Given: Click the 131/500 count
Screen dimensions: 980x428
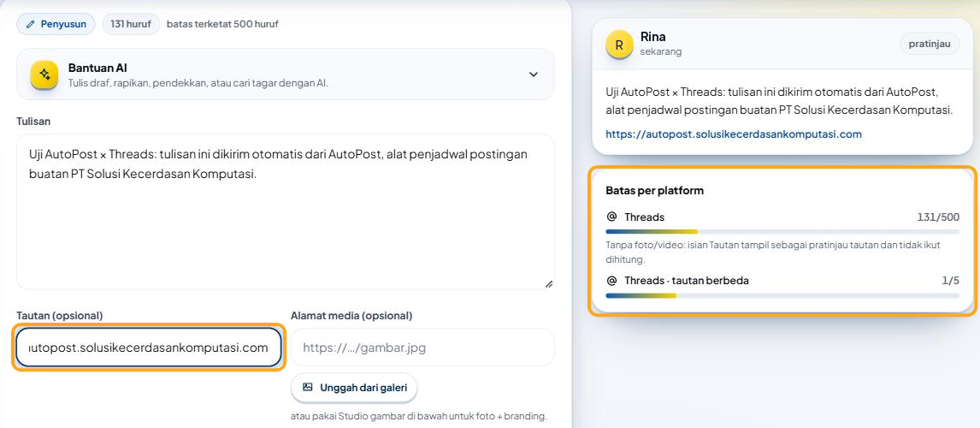Looking at the screenshot, I should [x=938, y=217].
